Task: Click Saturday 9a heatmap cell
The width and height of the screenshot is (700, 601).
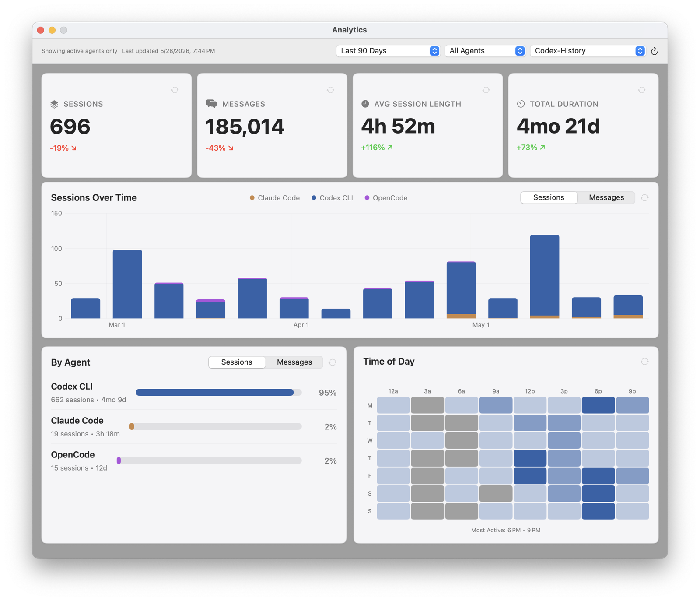Action: [x=496, y=494]
